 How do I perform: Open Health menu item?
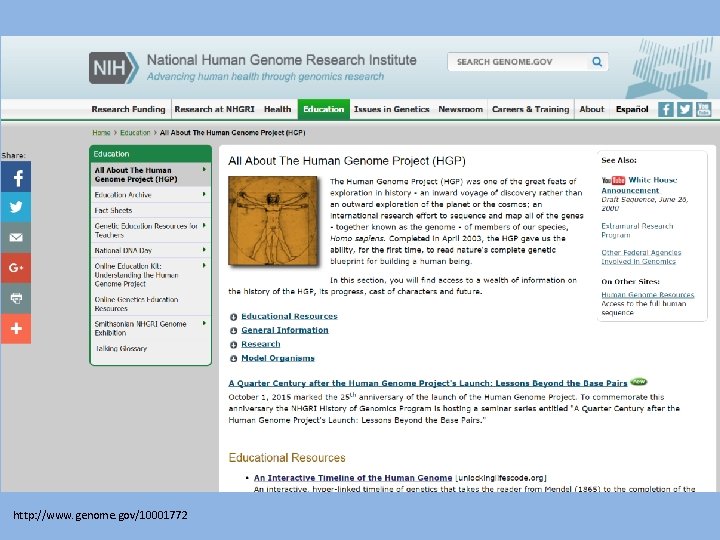click(x=277, y=109)
